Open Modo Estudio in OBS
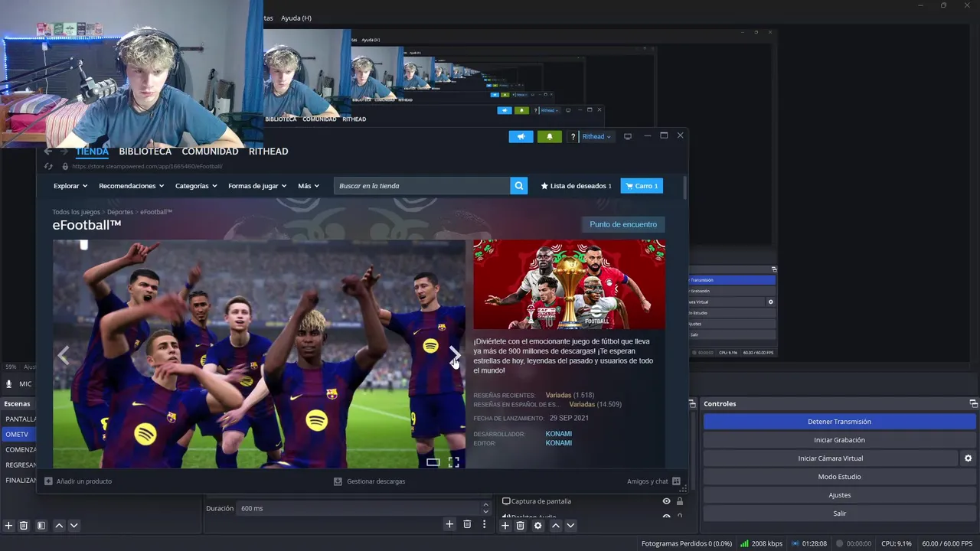Screen dimensions: 980x551 [x=839, y=477]
